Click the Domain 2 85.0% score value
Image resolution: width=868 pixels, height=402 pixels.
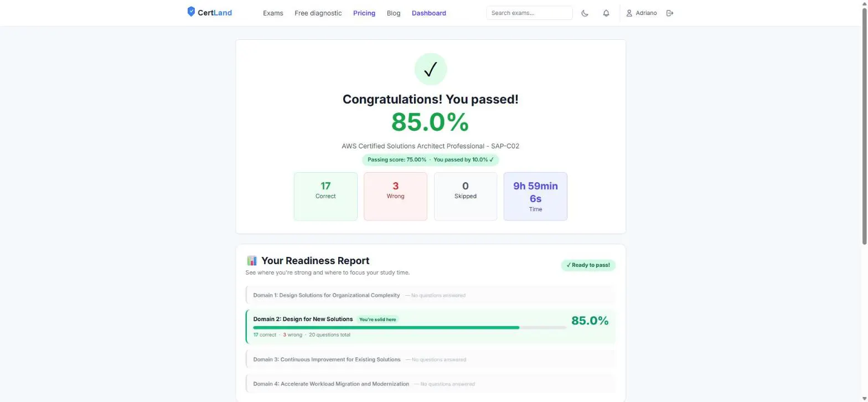pyautogui.click(x=590, y=321)
